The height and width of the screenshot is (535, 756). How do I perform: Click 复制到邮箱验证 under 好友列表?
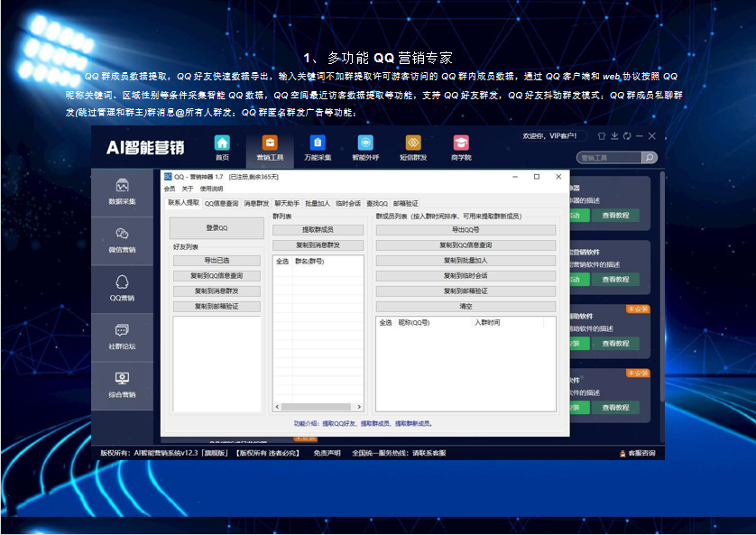[217, 307]
